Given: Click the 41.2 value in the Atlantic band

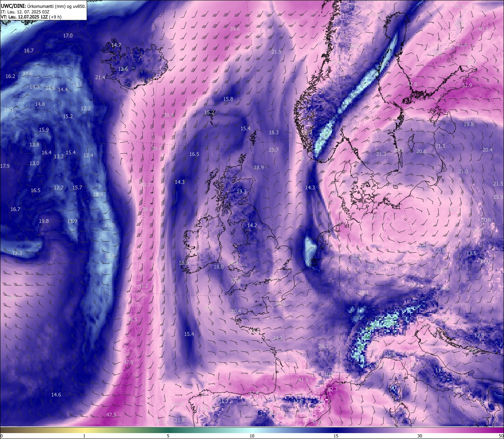Looking at the screenshot, I should click(x=143, y=286).
